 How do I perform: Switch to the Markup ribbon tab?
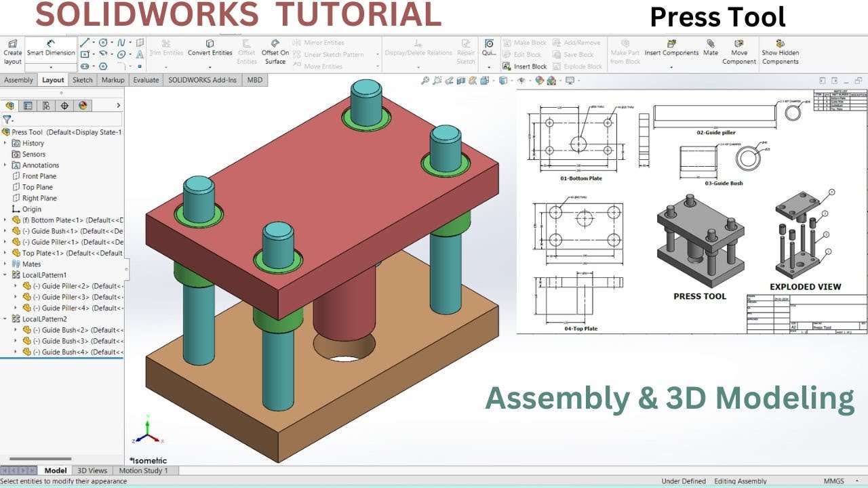pos(113,80)
